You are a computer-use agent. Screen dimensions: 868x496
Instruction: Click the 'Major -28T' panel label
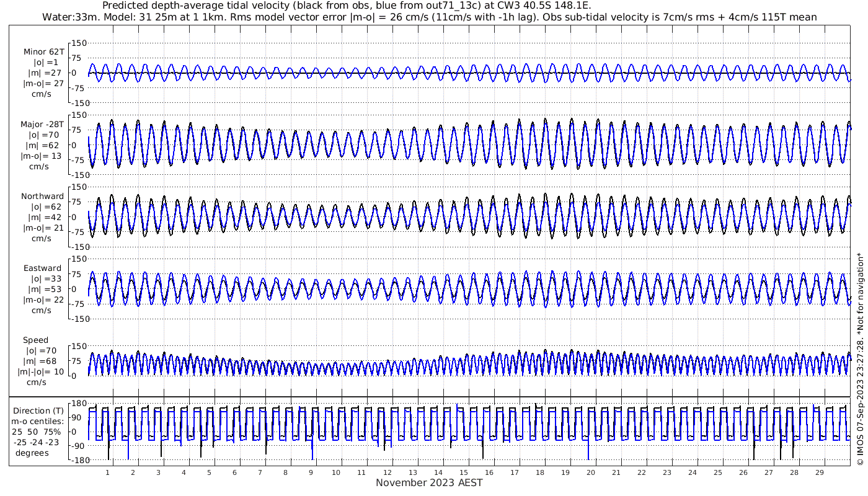pos(42,124)
